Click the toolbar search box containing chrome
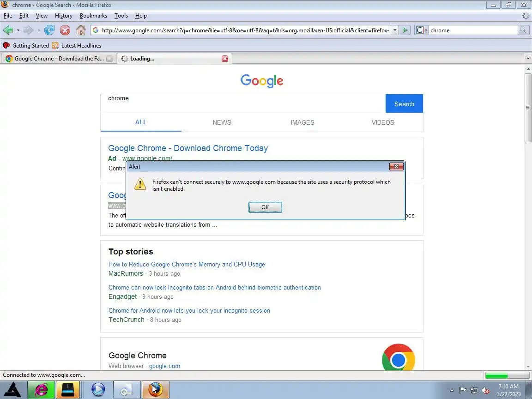 (473, 30)
